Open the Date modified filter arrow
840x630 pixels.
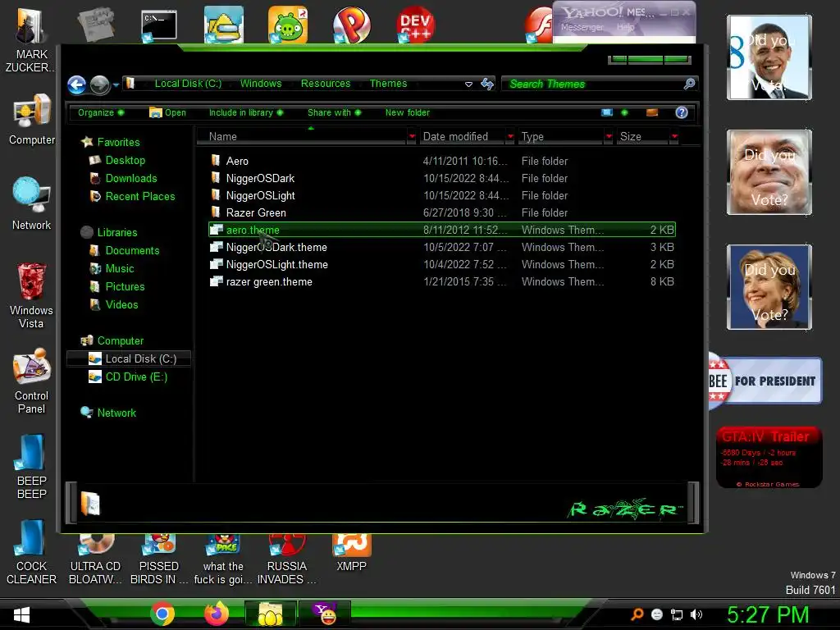pos(510,137)
